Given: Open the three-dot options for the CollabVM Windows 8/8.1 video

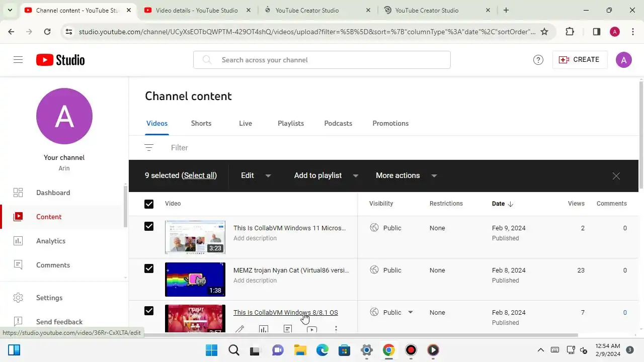Looking at the screenshot, I should [336, 329].
